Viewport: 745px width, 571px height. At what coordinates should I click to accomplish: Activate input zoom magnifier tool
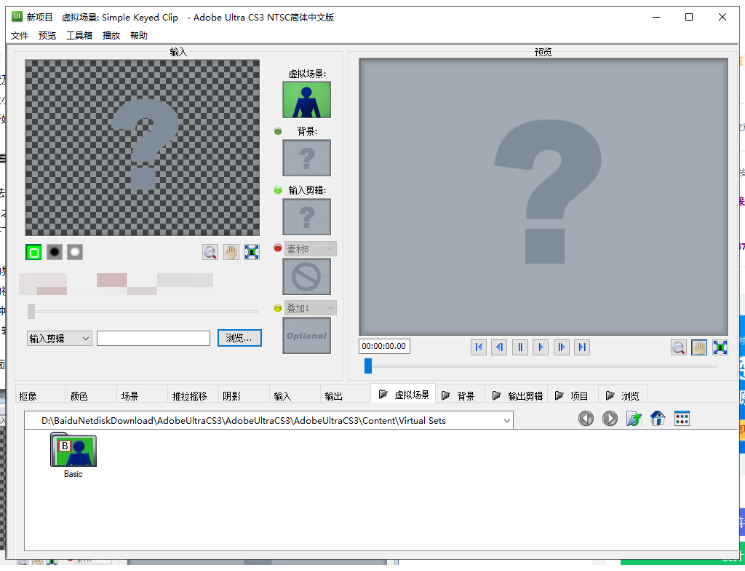point(210,252)
